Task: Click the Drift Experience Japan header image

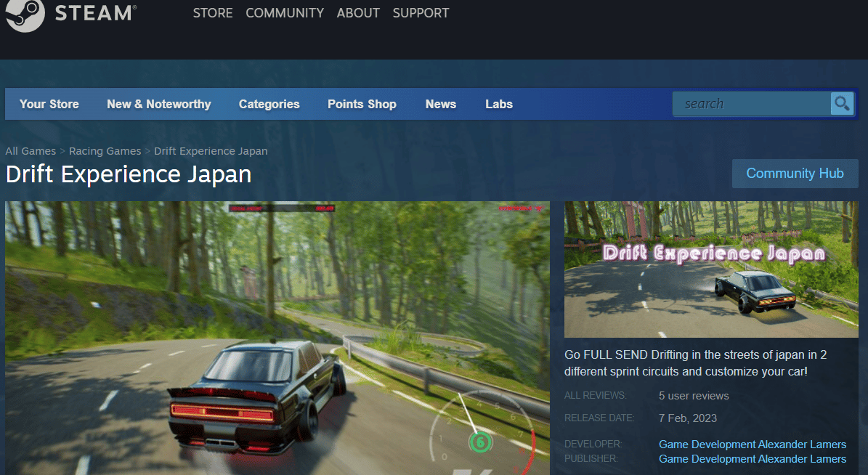Action: click(x=711, y=269)
